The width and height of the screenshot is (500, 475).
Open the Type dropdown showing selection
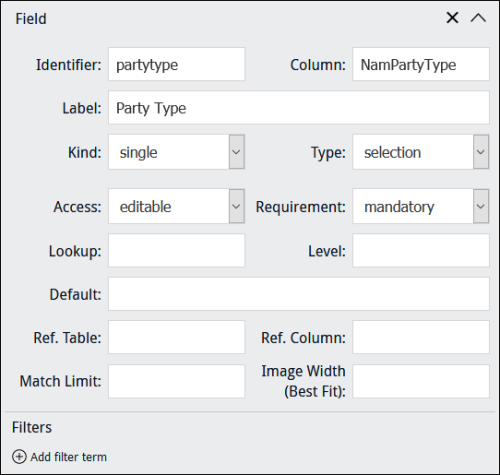pyautogui.click(x=421, y=152)
